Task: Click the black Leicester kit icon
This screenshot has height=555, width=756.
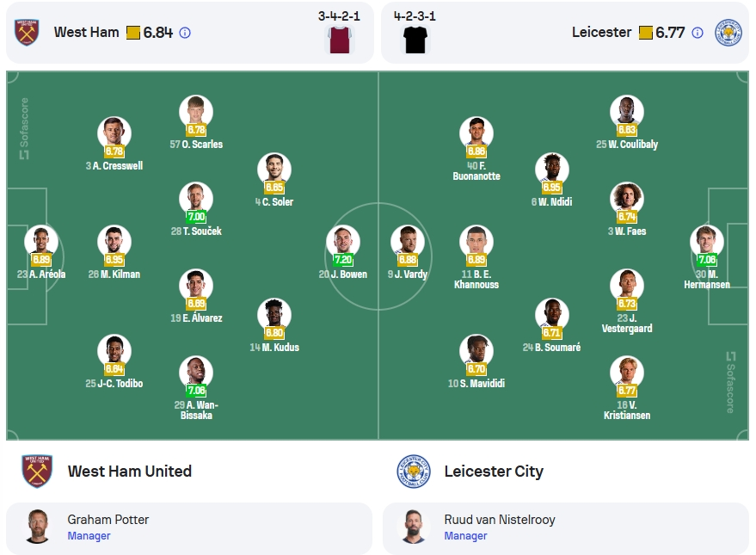Action: (415, 40)
